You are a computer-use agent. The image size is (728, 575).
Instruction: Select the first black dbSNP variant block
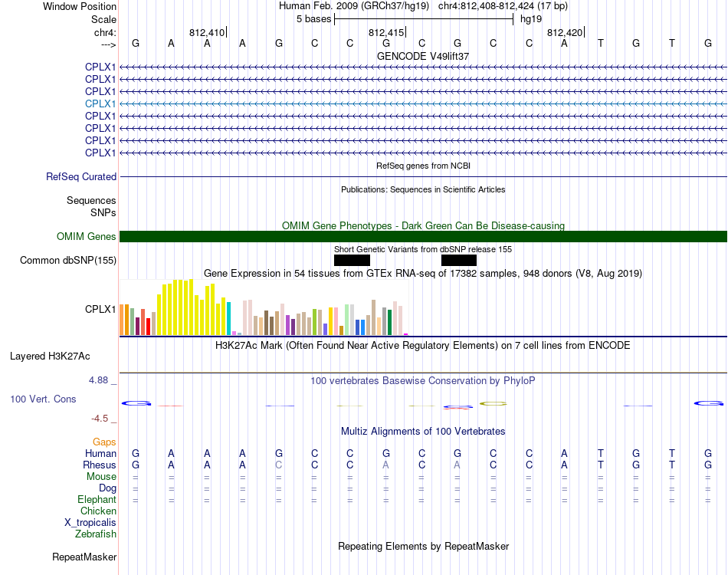(x=352, y=260)
